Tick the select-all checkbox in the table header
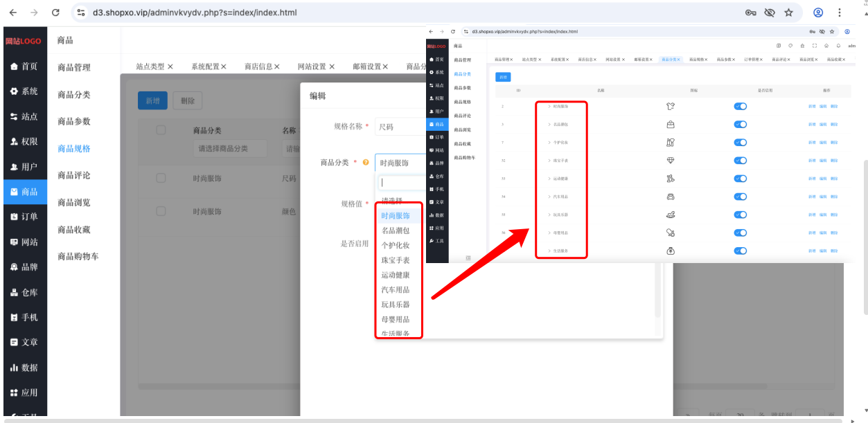Image resolution: width=868 pixels, height=423 pixels. coord(161,130)
